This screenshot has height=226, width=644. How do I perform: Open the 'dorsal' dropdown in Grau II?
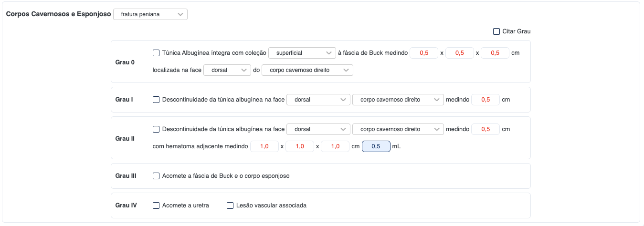tap(317, 129)
